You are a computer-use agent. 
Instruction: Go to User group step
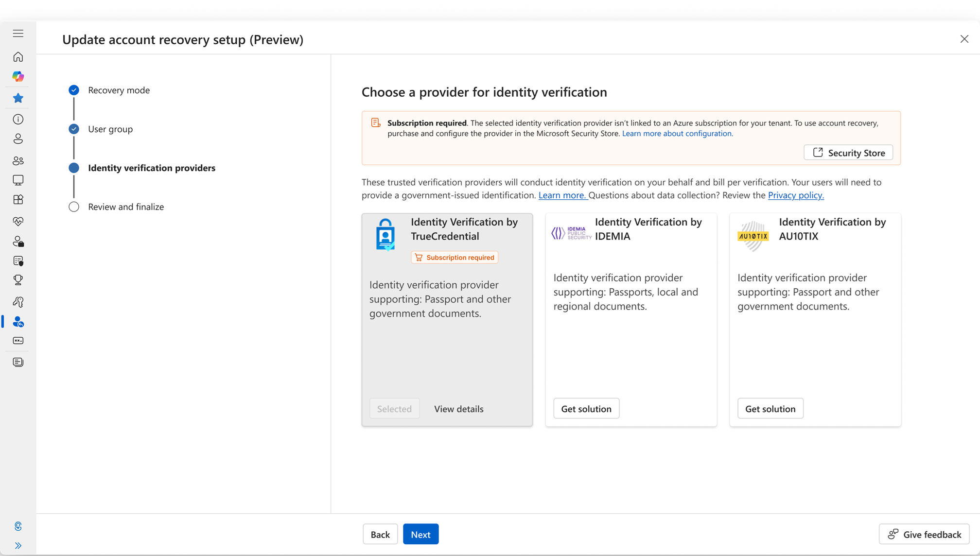[110, 129]
